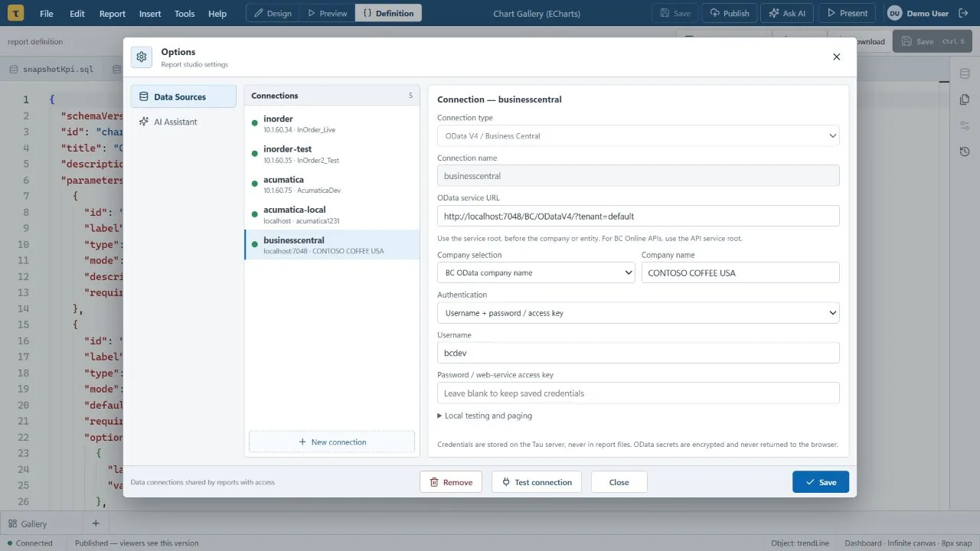
Task: Select the Definition mode tab
Action: pyautogui.click(x=388, y=13)
